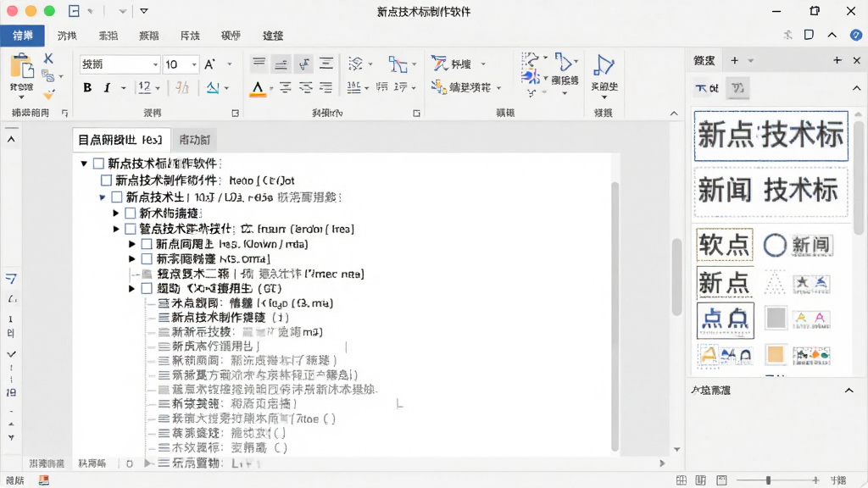The image size is (868, 488).
Task: Click the first status bar layout view icon
Action: [682, 480]
